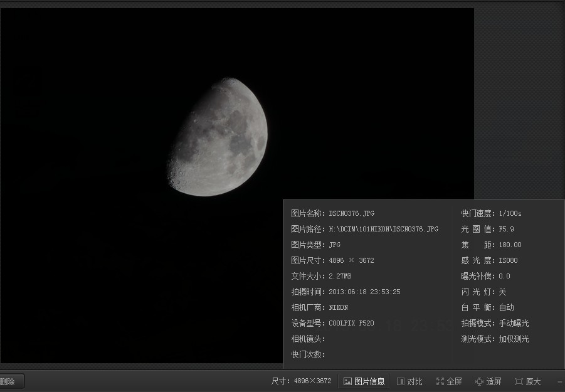The width and height of the screenshot is (565, 392).
Task: Select device model COOLPIX P520
Action: click(x=352, y=323)
